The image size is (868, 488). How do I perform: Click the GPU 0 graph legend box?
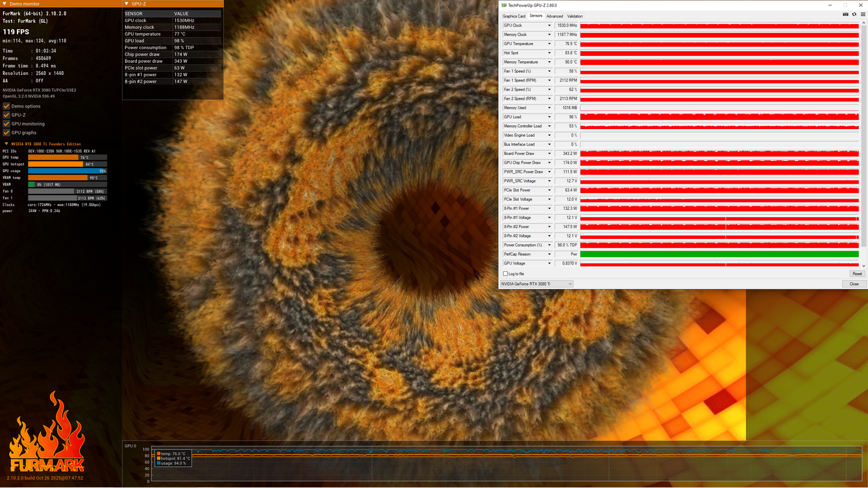173,458
